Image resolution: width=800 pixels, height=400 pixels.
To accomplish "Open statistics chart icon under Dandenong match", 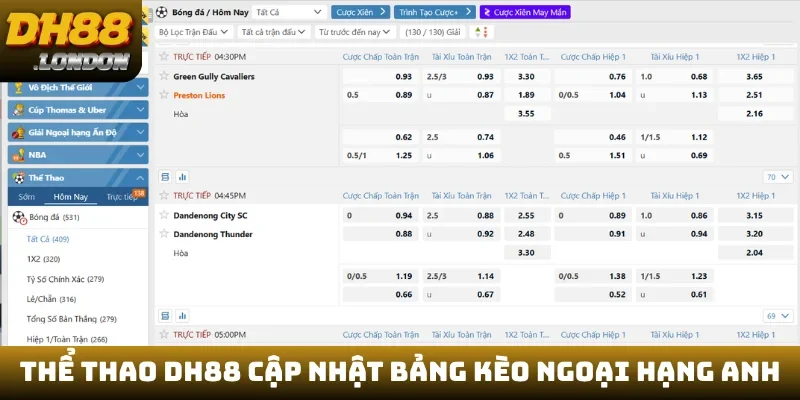I will pyautogui.click(x=182, y=316).
